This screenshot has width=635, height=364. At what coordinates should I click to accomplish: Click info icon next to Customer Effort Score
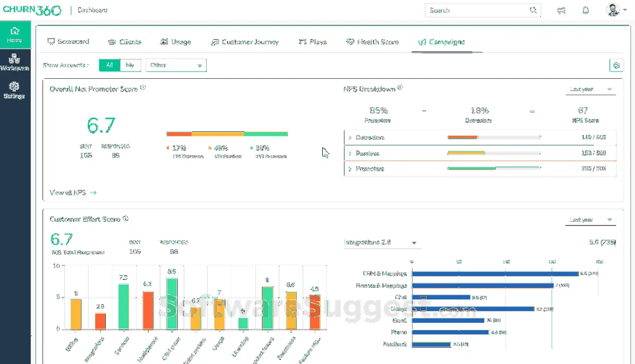click(125, 218)
